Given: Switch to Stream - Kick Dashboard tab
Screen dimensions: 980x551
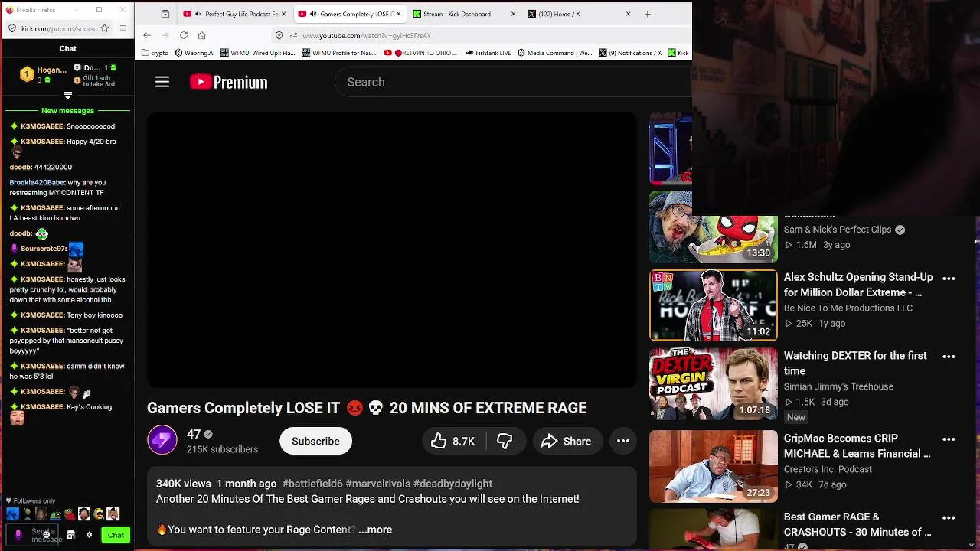Looking at the screenshot, I should [463, 14].
